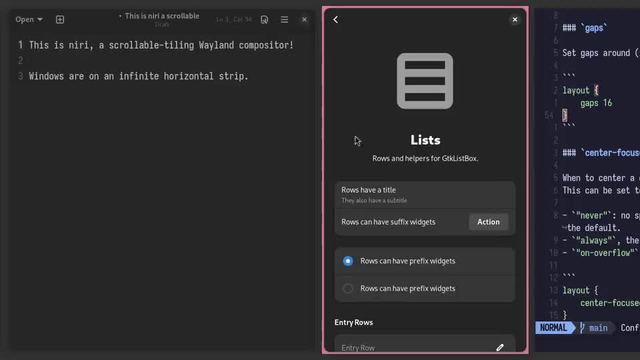
Task: Click 'Rows and helpers for GtkListBox.' subtitle
Action: [x=425, y=158]
